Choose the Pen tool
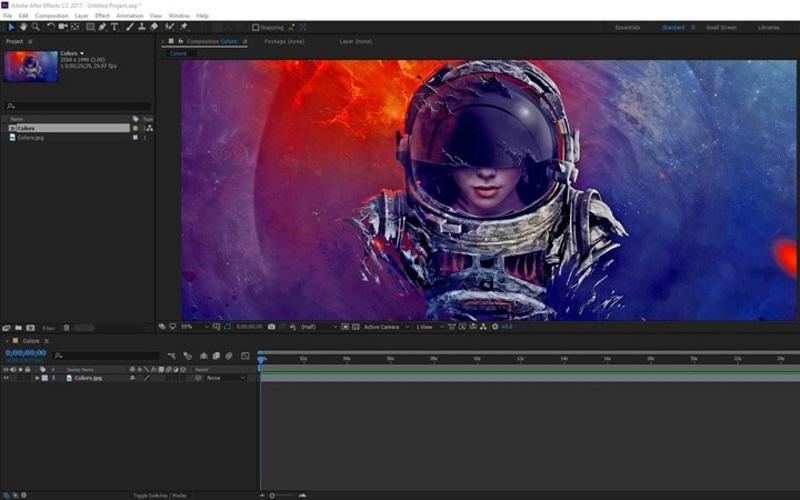 click(102, 27)
